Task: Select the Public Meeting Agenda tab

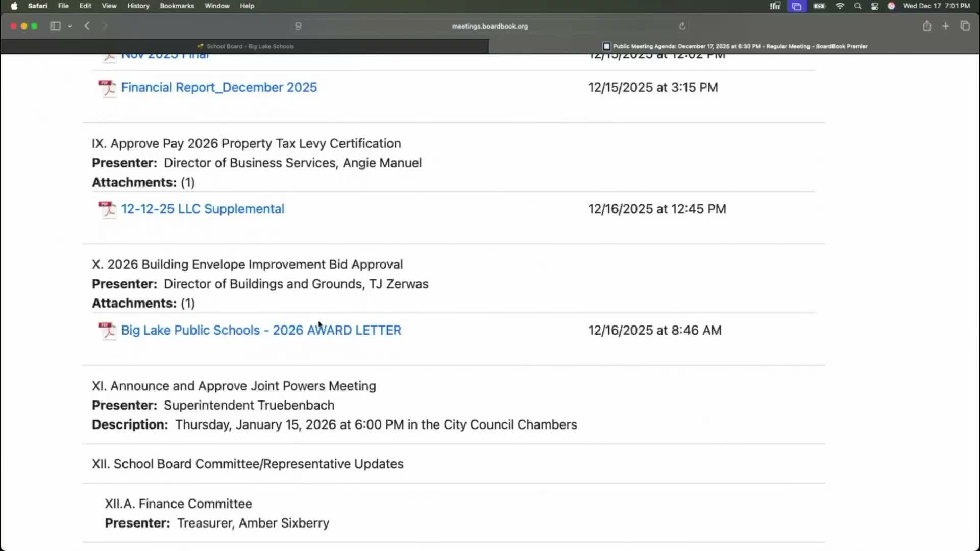Action: click(735, 46)
